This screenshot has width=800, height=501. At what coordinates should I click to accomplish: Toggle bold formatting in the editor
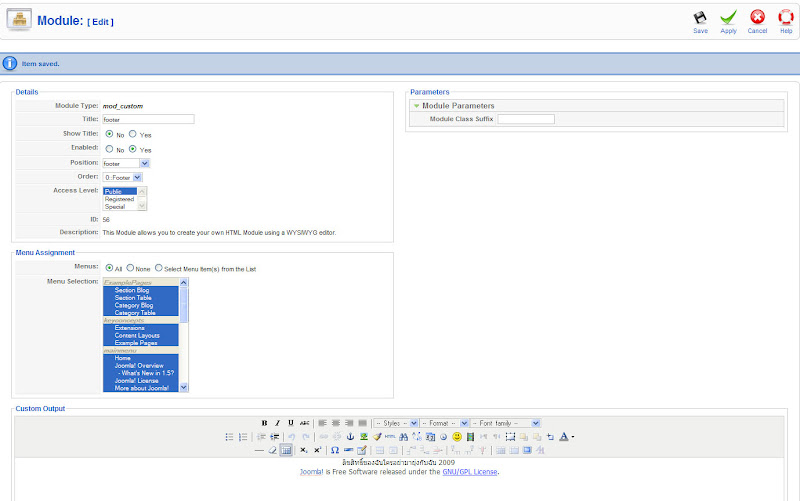pos(264,423)
